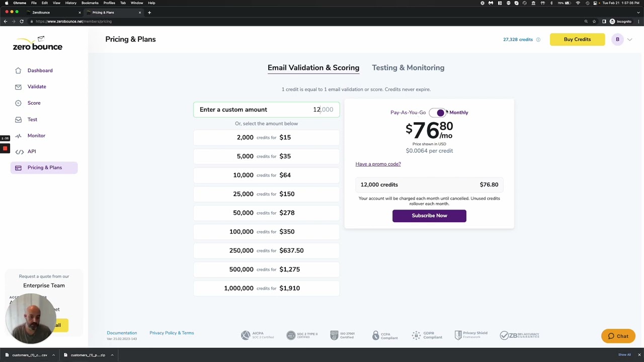Viewport: 644px width, 362px height.
Task: Click the macOS Wi-Fi status icon
Action: click(578, 3)
